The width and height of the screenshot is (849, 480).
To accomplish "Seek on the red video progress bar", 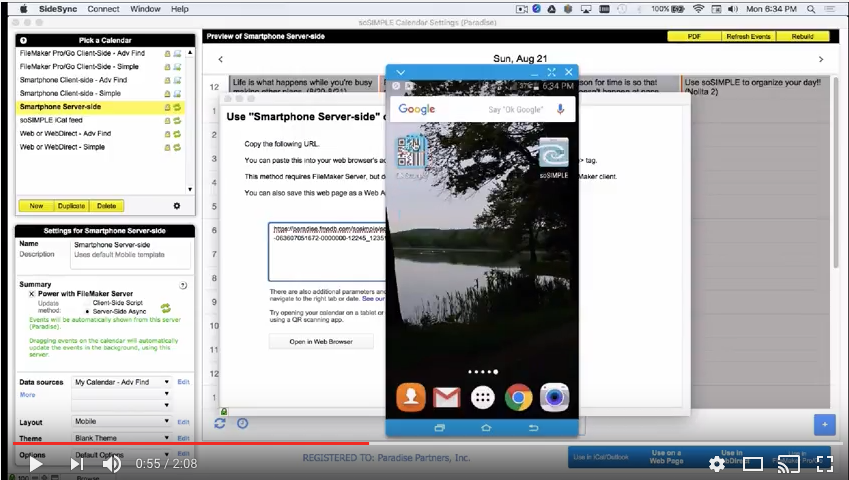I will click(x=191, y=443).
